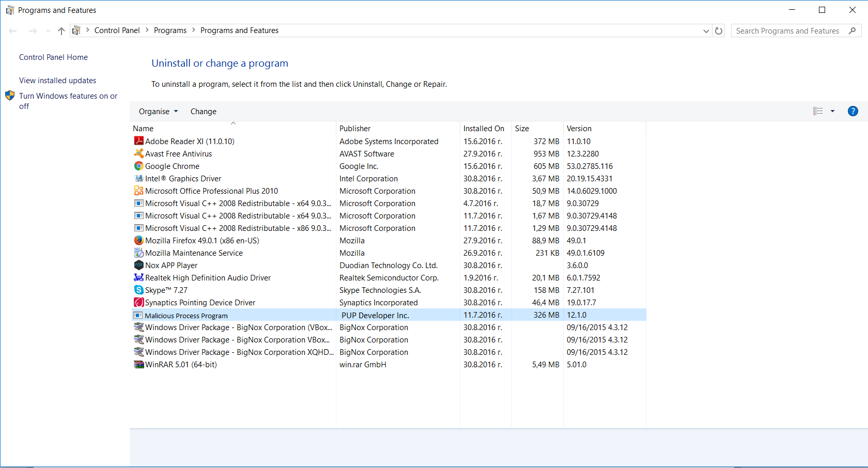Click the refresh button beside address bar
This screenshot has height=468, width=868.
pos(718,31)
